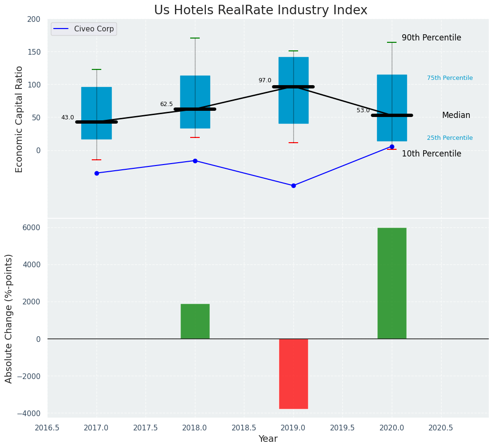
Task: Select the 2019 Civeo Corp data point
Action: pyautogui.click(x=293, y=185)
